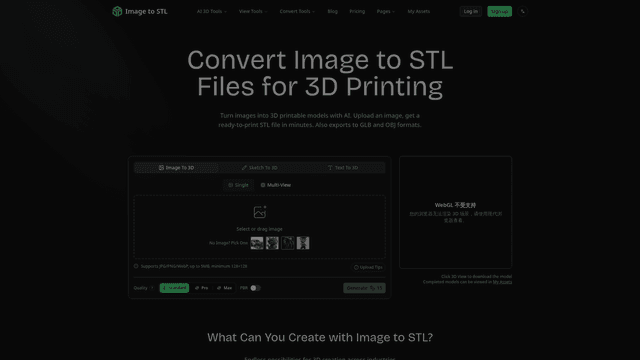This screenshot has height=360, width=640.
Task: Click the Convert Image to STL heading
Action: 320,73
